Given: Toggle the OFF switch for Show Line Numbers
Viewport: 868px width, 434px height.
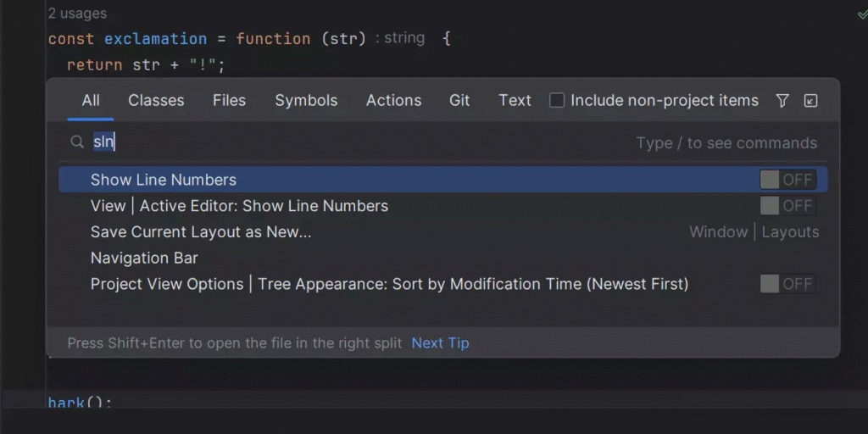Looking at the screenshot, I should pyautogui.click(x=787, y=180).
